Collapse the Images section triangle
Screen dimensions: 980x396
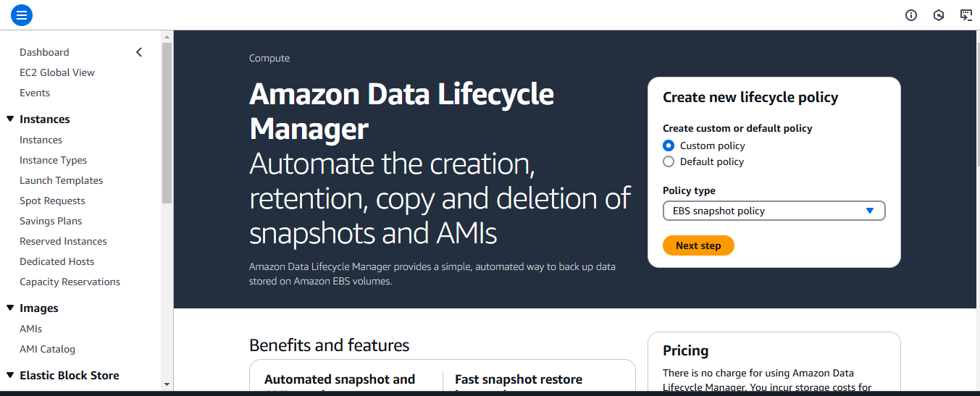click(10, 308)
